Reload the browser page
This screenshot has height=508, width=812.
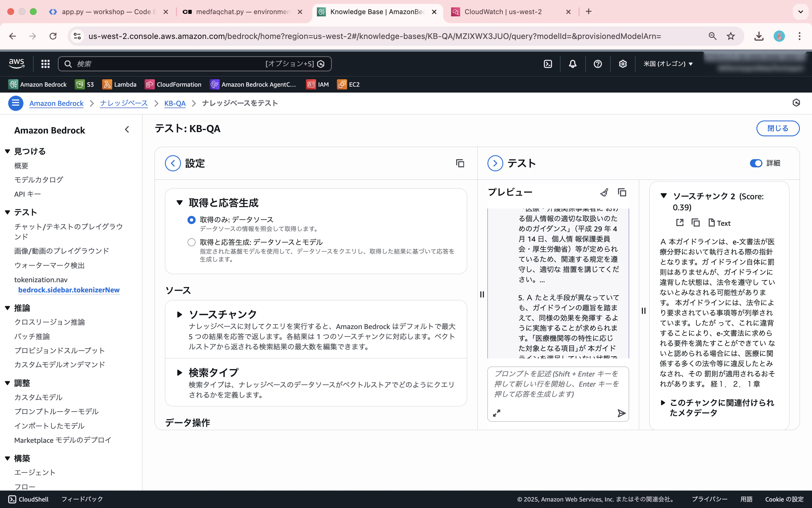point(53,36)
